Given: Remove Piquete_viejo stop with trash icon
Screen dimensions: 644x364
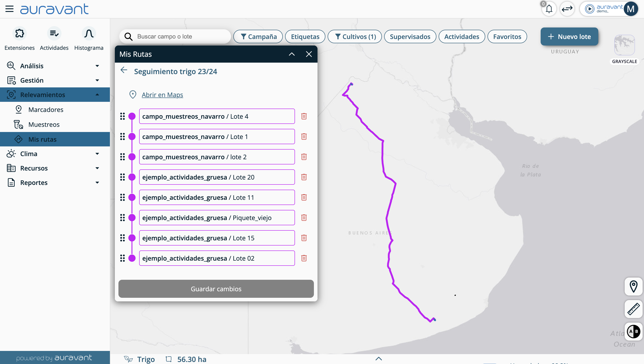Looking at the screenshot, I should point(304,218).
